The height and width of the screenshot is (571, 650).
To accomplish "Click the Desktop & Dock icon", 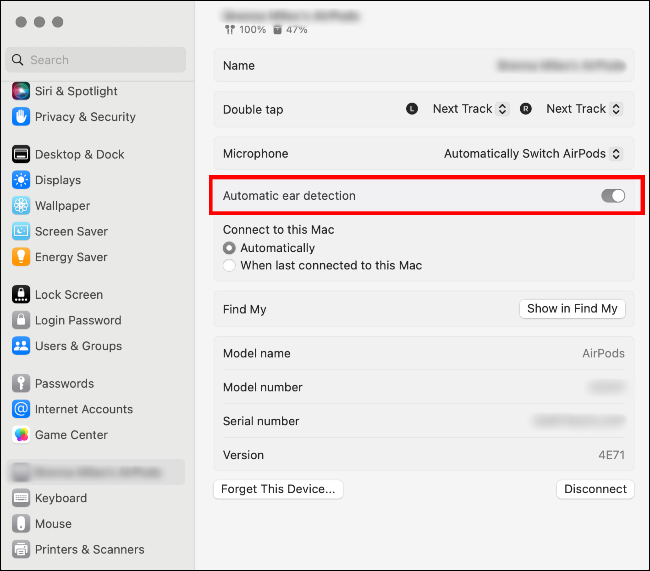I will pyautogui.click(x=21, y=154).
